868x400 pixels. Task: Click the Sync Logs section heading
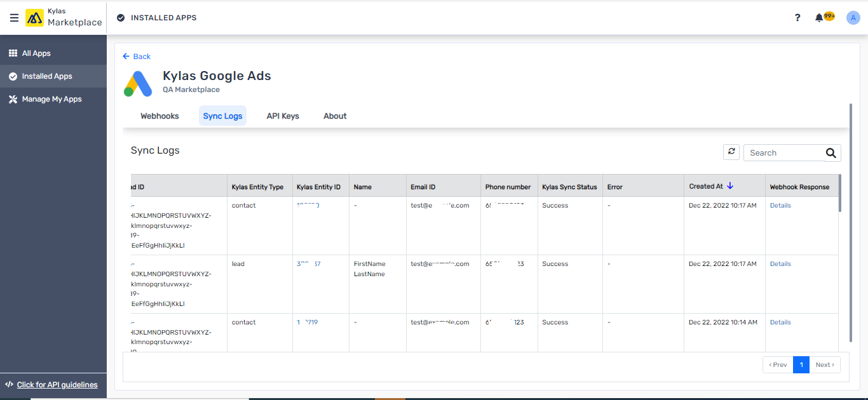[x=155, y=150]
